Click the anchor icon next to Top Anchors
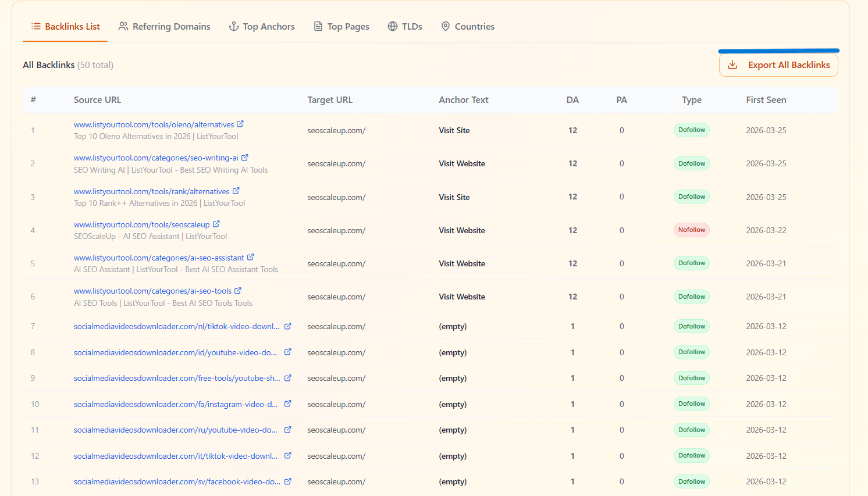Image resolution: width=868 pixels, height=496 pixels. click(x=233, y=26)
